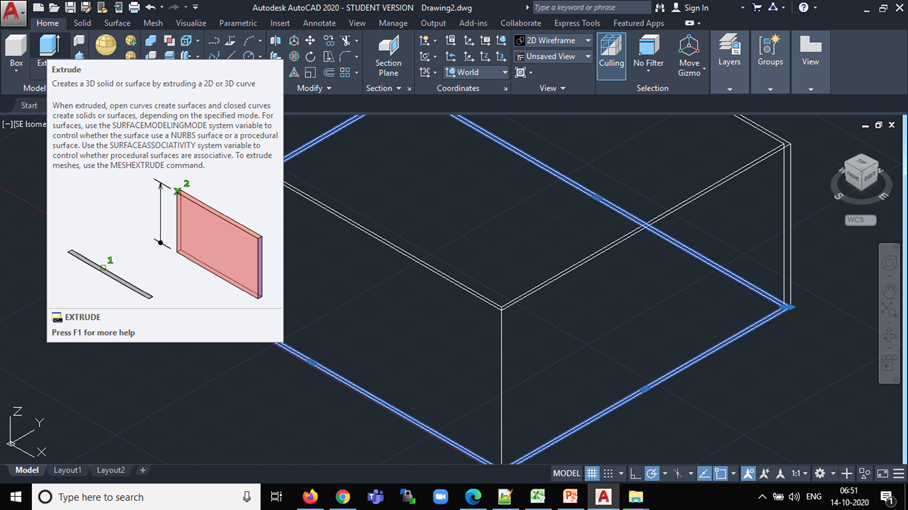The height and width of the screenshot is (510, 908).
Task: Click the Open folder icon in quick access toolbar
Action: 54,8
